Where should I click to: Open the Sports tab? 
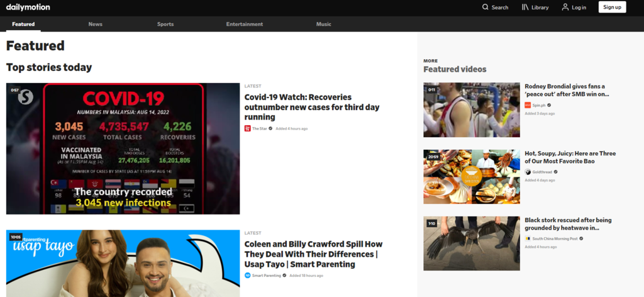click(x=165, y=25)
